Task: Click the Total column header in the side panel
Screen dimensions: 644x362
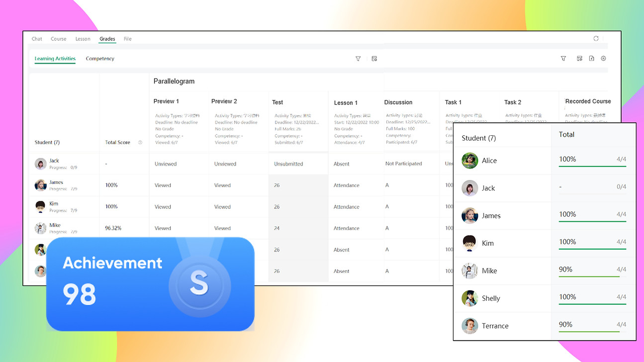Action: [x=566, y=135]
